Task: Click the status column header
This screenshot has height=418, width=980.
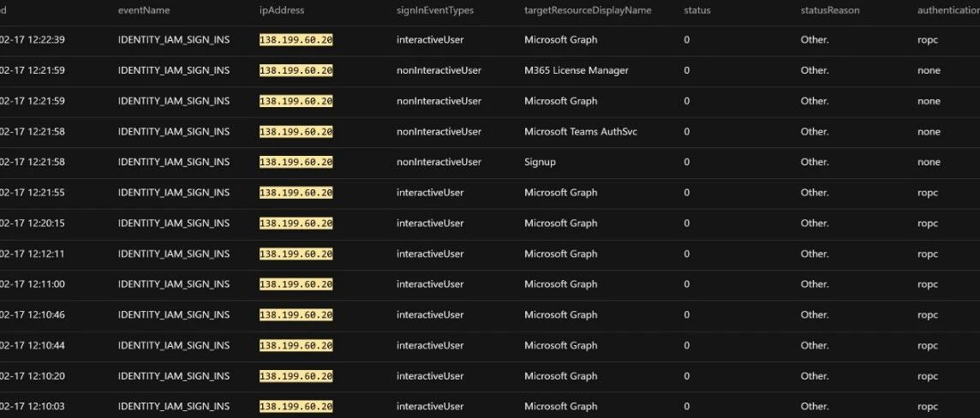Action: [x=697, y=10]
